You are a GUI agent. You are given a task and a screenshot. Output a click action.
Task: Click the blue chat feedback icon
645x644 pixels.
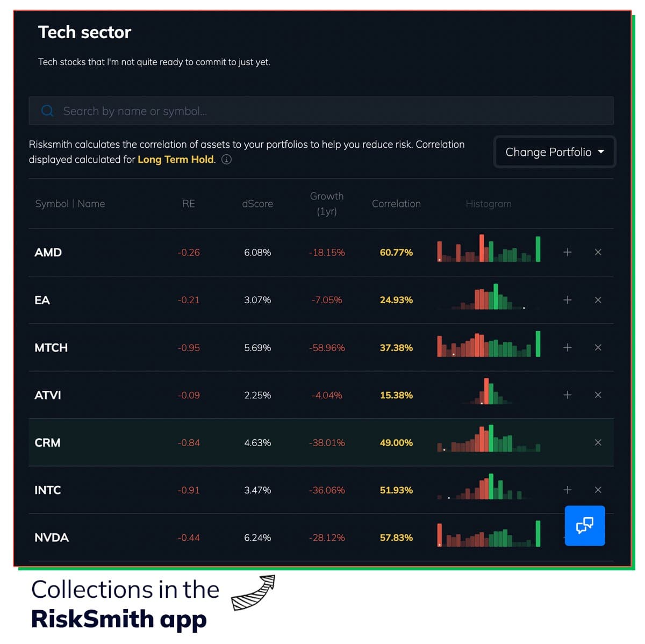(585, 526)
